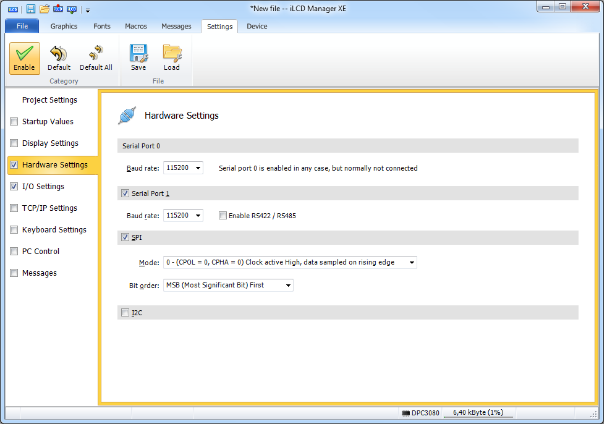Click the quick access open folder icon
The height and width of the screenshot is (424, 604).
coord(44,9)
